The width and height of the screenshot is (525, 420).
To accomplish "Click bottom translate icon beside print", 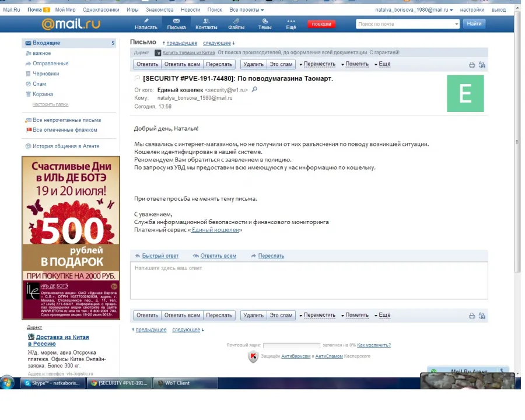I will click(x=482, y=316).
